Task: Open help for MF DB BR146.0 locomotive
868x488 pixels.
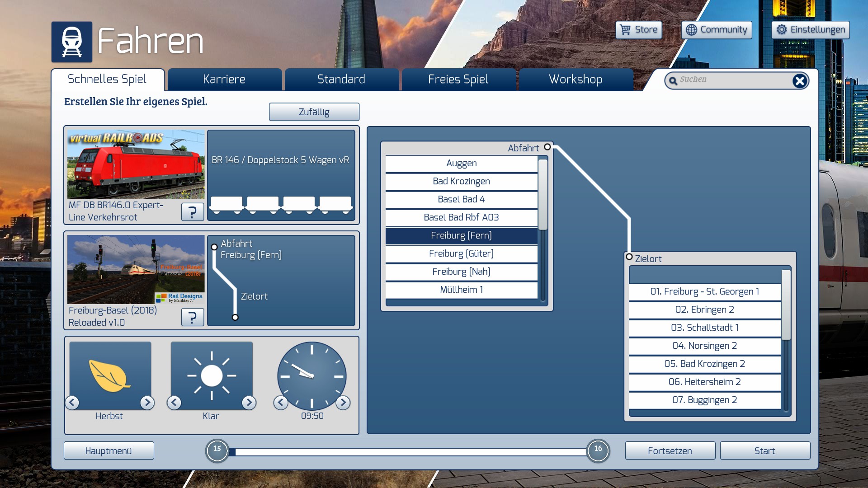Action: (x=192, y=211)
